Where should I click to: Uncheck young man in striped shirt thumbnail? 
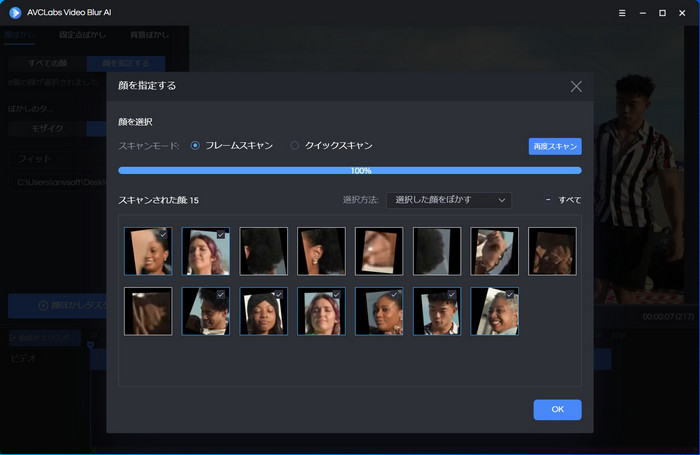pyautogui.click(x=452, y=295)
